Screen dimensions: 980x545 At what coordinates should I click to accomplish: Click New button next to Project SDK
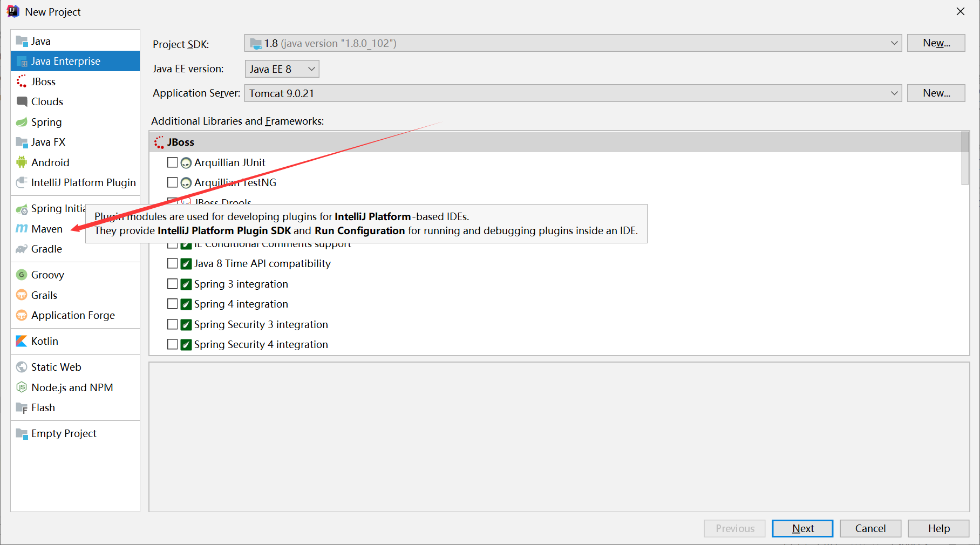coord(936,43)
